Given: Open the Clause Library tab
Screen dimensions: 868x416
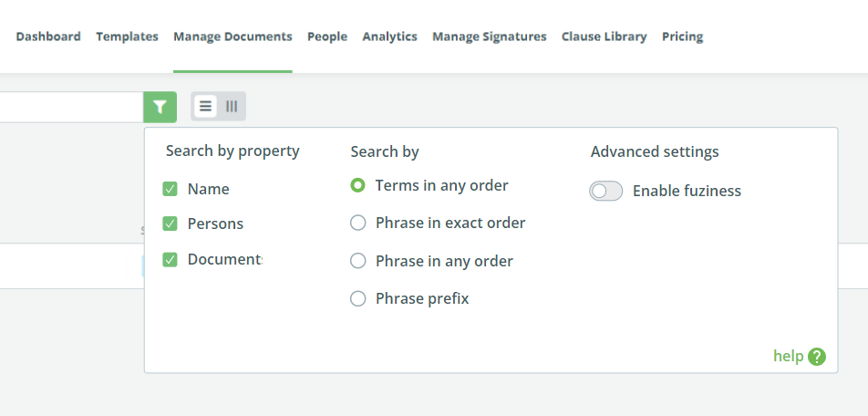Looking at the screenshot, I should pyautogui.click(x=604, y=36).
